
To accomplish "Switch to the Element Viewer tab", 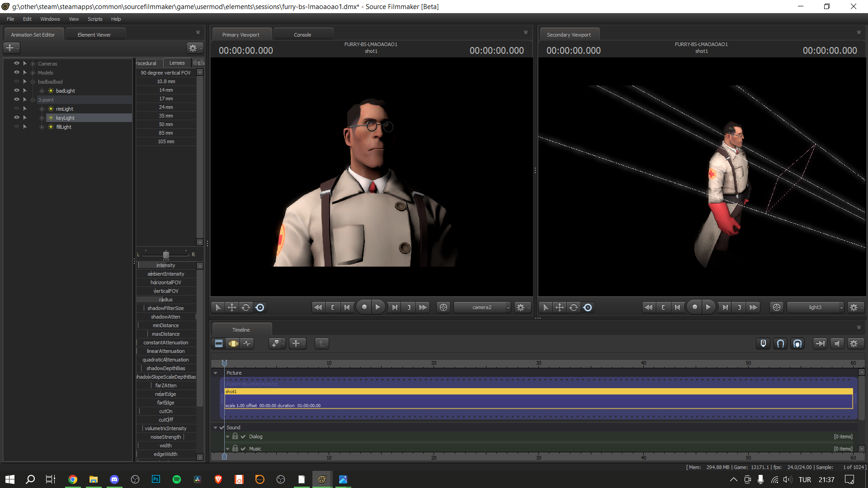I will (x=94, y=35).
